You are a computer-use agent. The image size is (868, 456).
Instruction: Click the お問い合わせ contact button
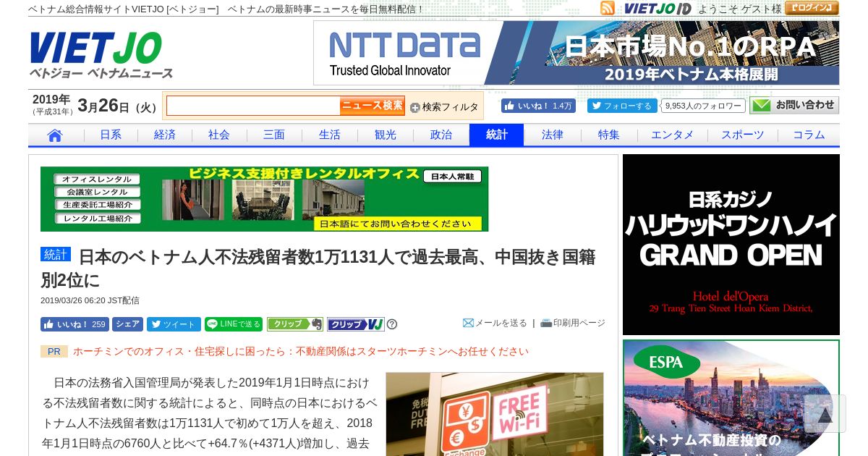(794, 105)
